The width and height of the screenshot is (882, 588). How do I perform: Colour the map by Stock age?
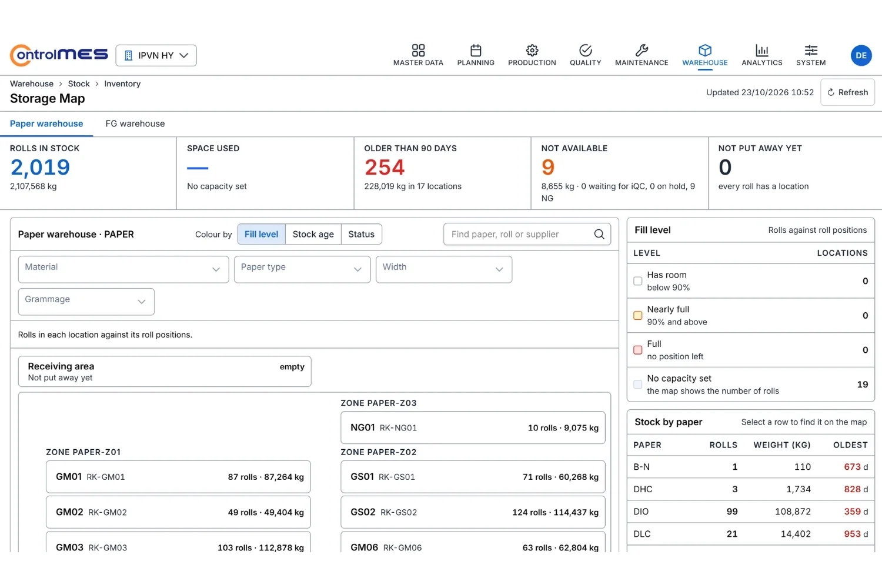[313, 234]
